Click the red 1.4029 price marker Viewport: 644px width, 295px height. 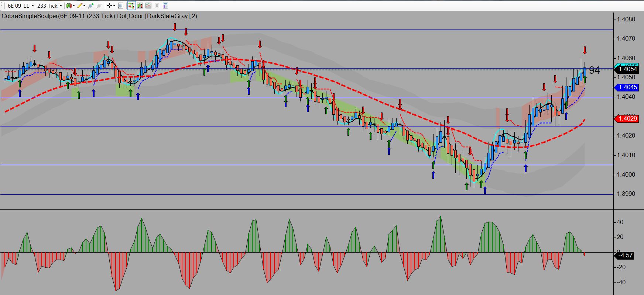626,118
